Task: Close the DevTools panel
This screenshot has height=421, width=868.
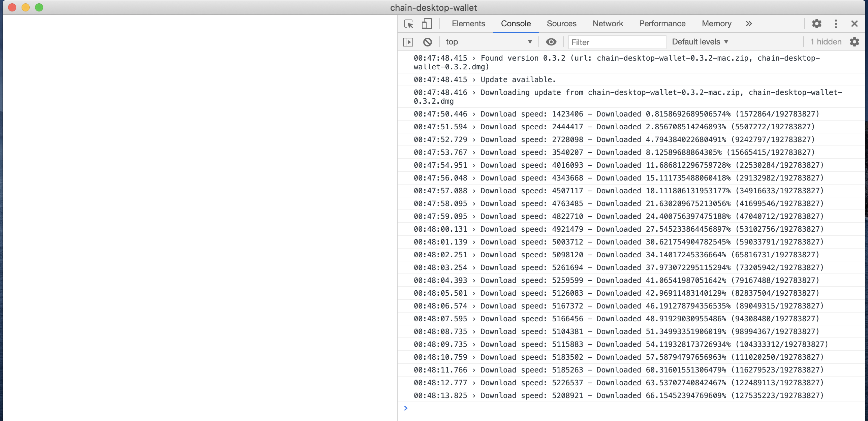Action: [x=855, y=24]
